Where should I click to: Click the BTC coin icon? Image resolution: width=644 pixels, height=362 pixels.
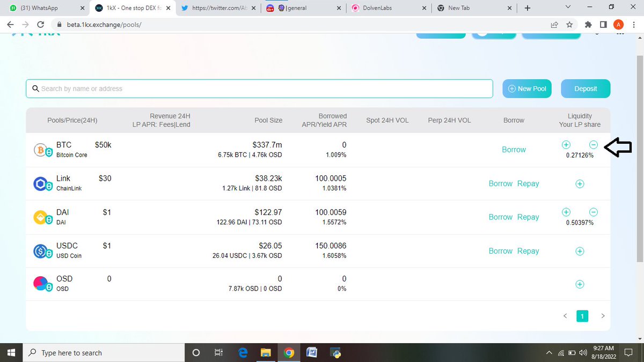41,150
